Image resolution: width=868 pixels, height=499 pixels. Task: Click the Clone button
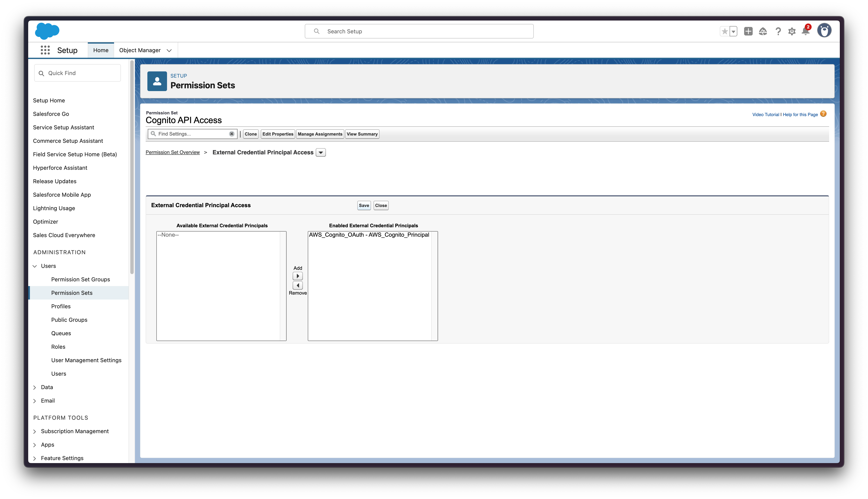click(x=251, y=134)
